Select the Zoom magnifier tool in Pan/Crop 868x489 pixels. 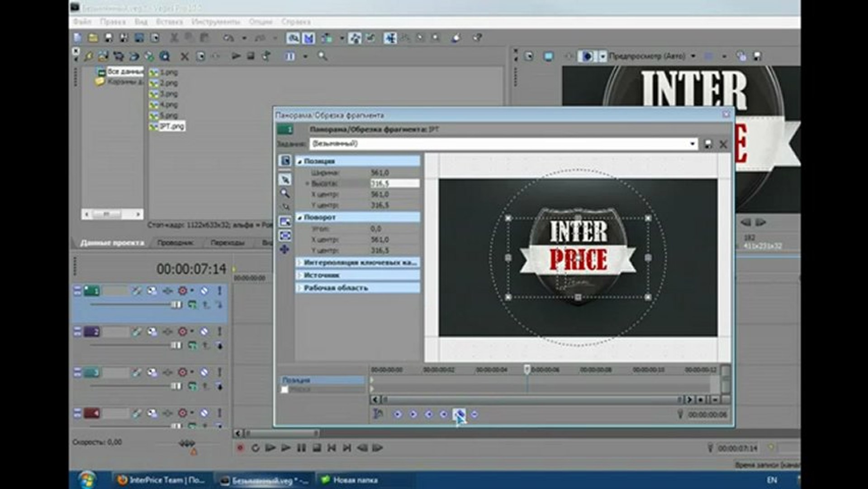285,193
